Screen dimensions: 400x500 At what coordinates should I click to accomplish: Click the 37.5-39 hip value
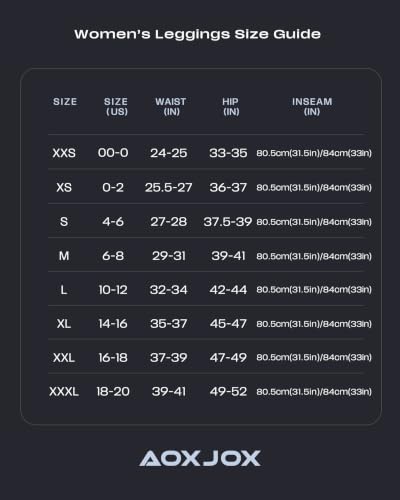228,222
